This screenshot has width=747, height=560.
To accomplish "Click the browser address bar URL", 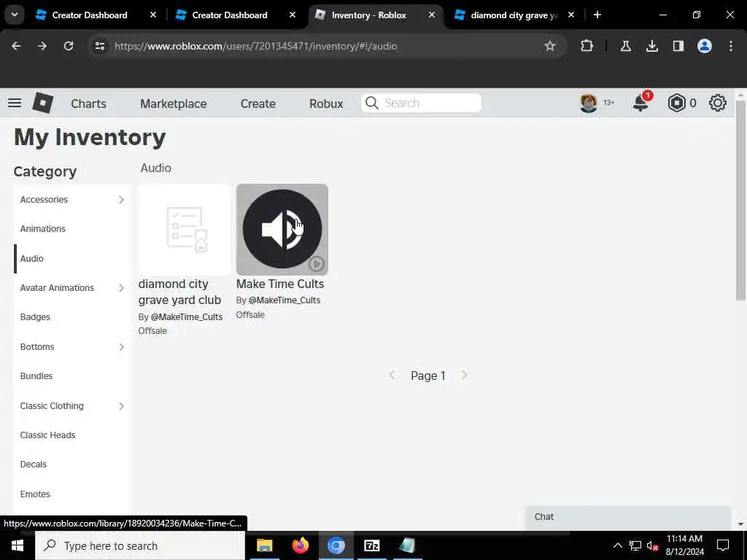I will click(x=256, y=46).
